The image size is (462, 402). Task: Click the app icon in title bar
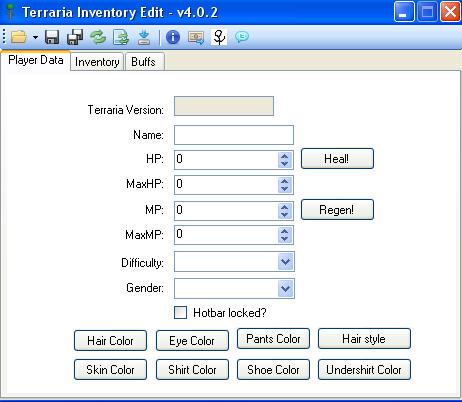pos(11,11)
